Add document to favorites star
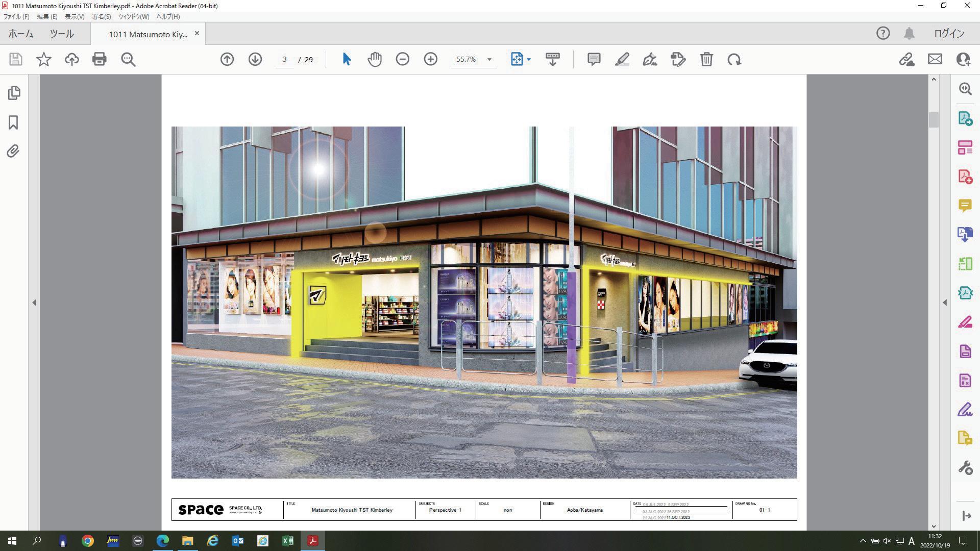Viewport: 980px width, 551px height. point(44,59)
